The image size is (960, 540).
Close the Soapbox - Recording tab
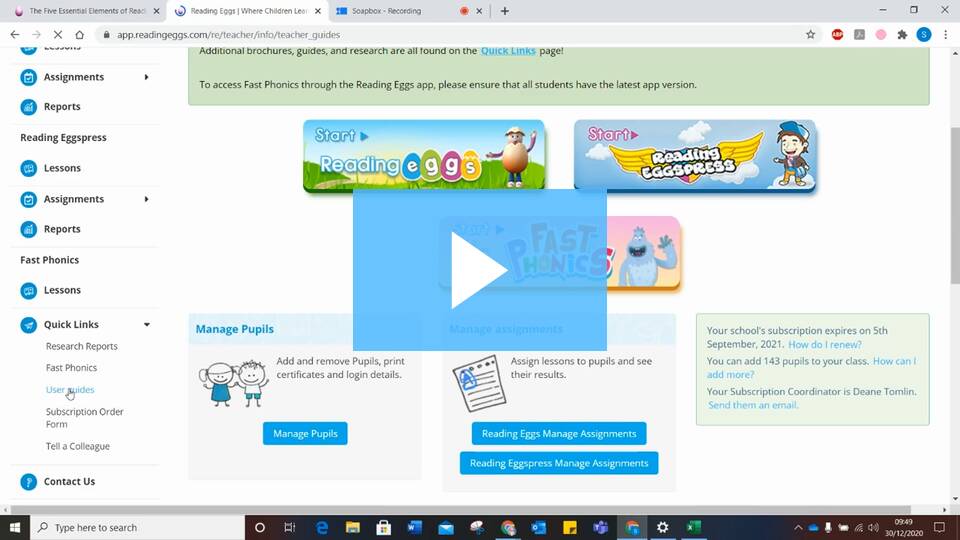click(479, 11)
